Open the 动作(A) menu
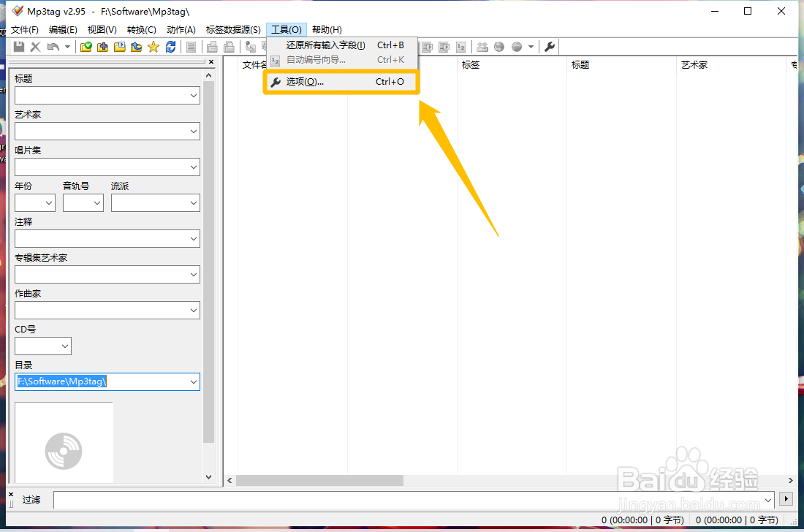Screen dimensions: 804x532 coord(181,30)
